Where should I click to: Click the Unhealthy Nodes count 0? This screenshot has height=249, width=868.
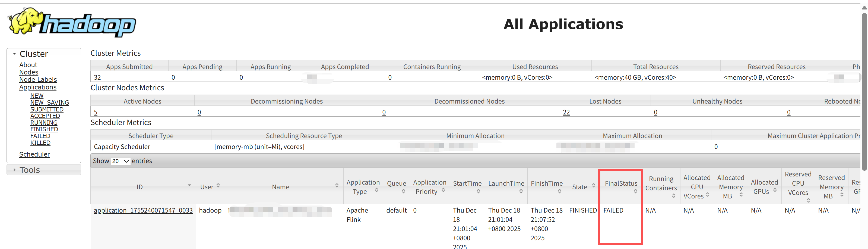(x=655, y=112)
